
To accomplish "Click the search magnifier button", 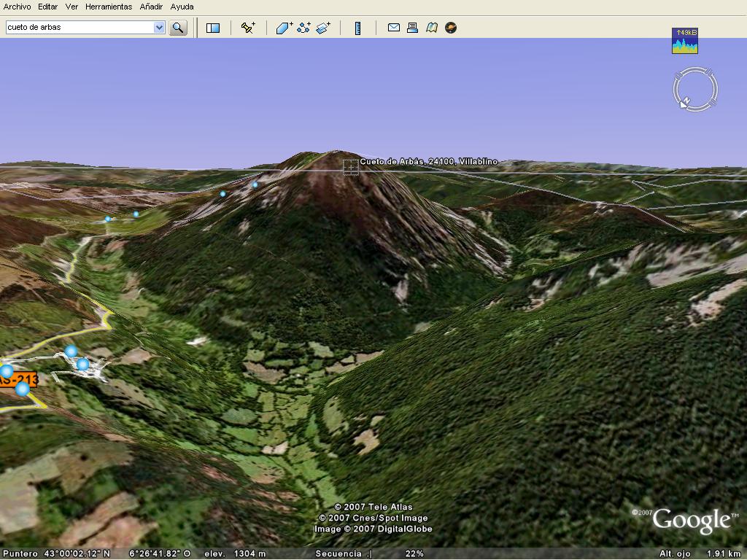I will tap(178, 28).
